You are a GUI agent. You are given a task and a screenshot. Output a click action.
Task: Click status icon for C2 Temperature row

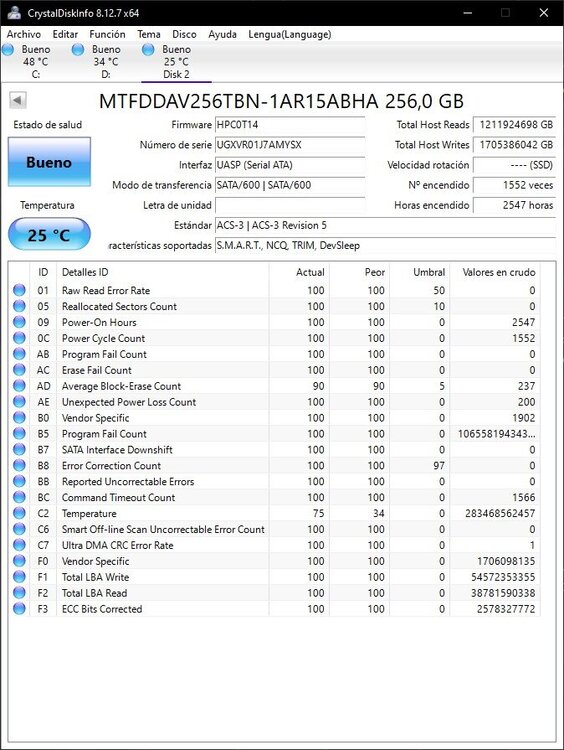pyautogui.click(x=19, y=513)
